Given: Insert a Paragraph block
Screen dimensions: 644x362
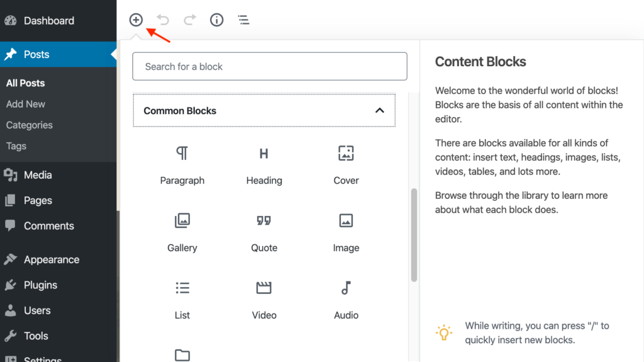Looking at the screenshot, I should click(x=182, y=166).
